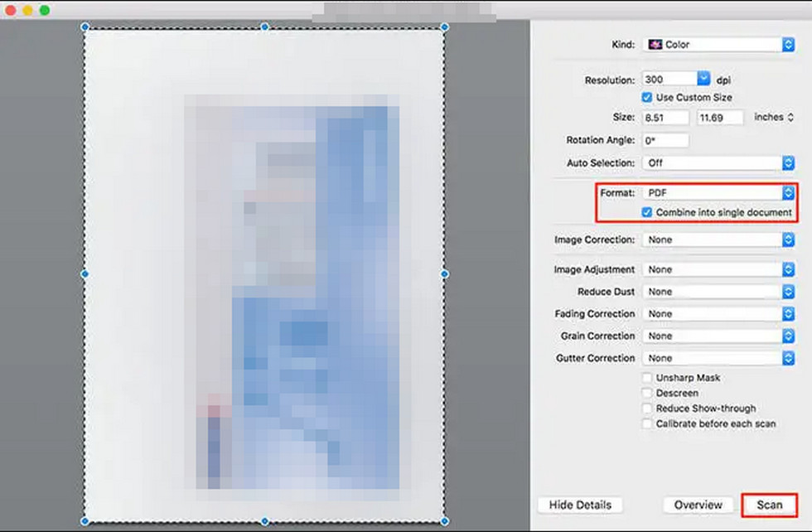Click the Overview button

tap(698, 505)
